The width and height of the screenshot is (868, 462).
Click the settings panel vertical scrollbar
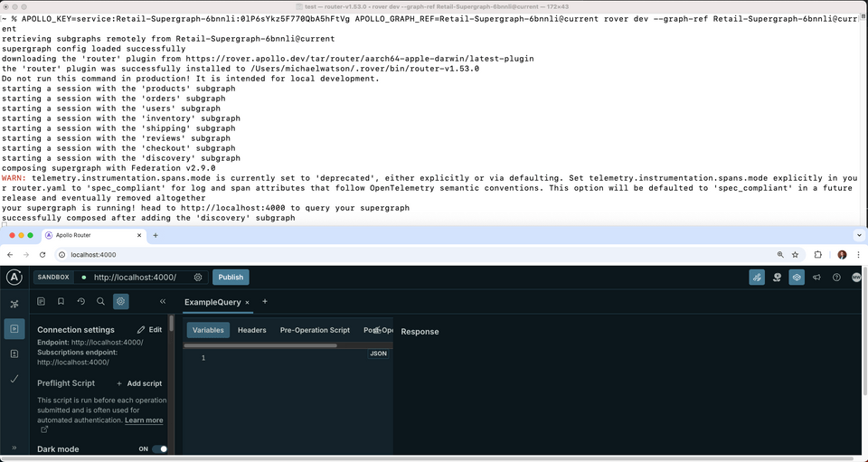(172, 323)
